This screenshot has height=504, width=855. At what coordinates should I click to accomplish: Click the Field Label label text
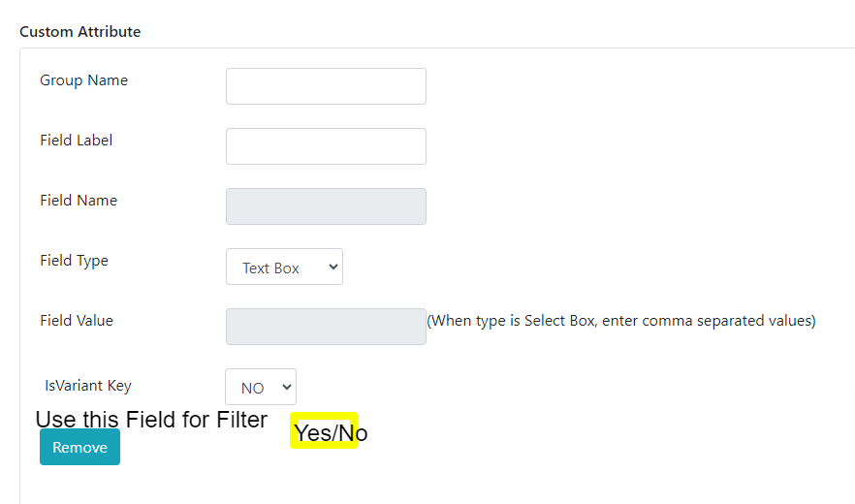click(x=77, y=141)
